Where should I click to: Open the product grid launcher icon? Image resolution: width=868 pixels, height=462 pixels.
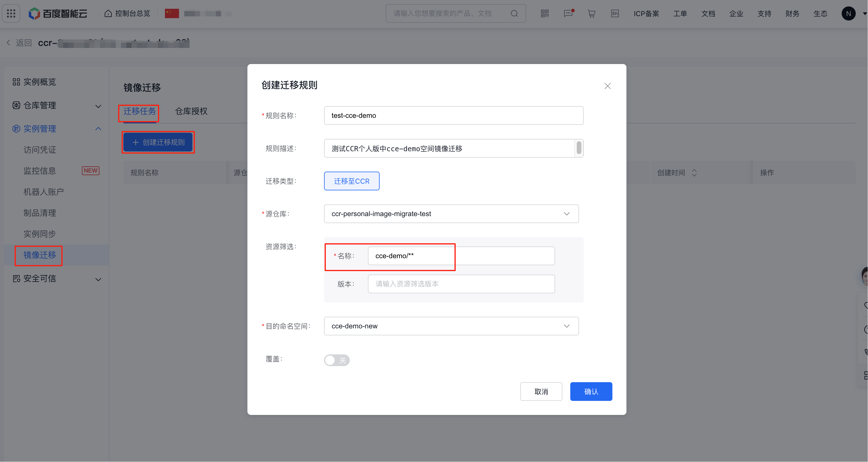[x=11, y=13]
